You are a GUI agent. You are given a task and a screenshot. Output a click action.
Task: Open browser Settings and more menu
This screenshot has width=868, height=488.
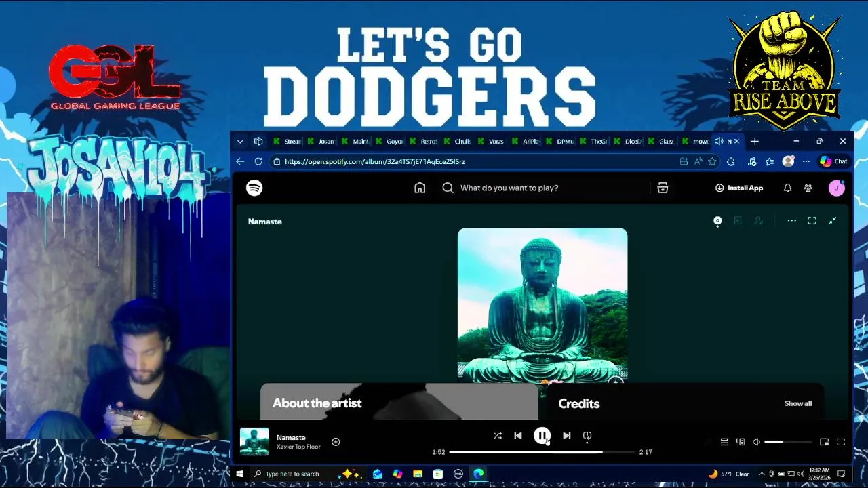(x=806, y=161)
